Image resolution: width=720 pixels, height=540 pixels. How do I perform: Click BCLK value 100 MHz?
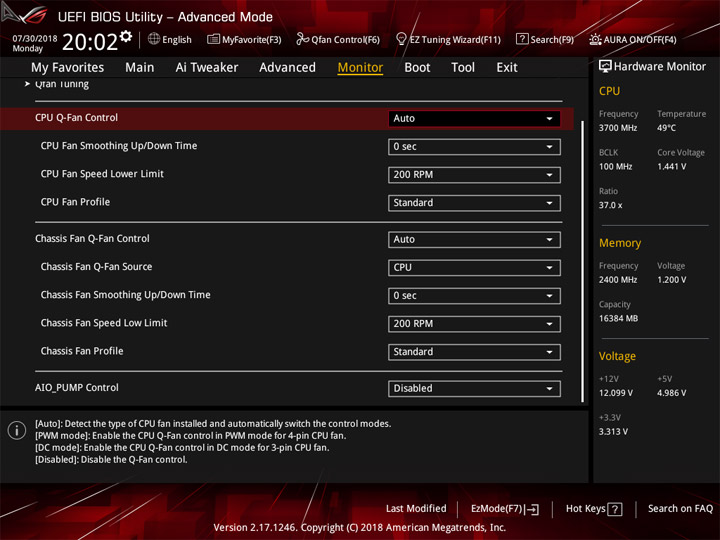[615, 166]
